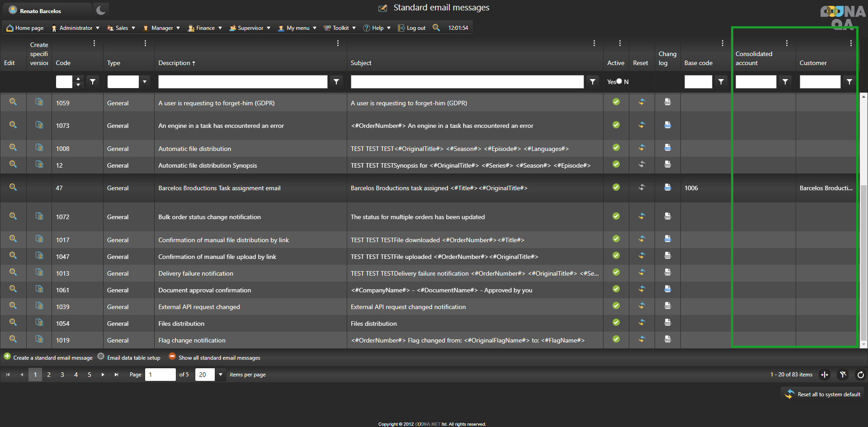Open change log for code 47
This screenshot has width=868, height=427.
pyautogui.click(x=667, y=188)
